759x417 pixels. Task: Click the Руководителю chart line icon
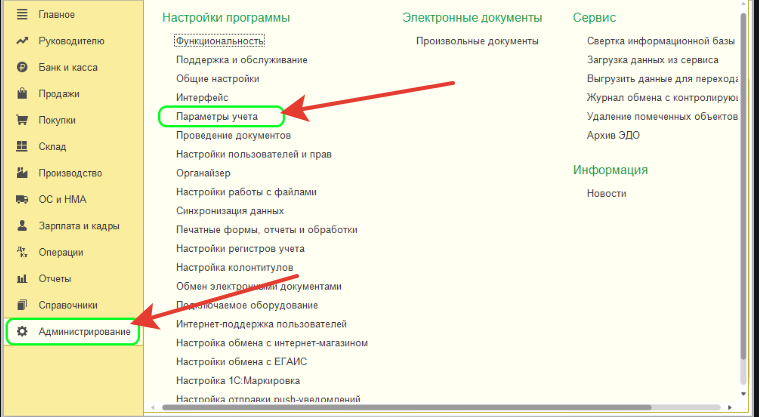(22, 41)
